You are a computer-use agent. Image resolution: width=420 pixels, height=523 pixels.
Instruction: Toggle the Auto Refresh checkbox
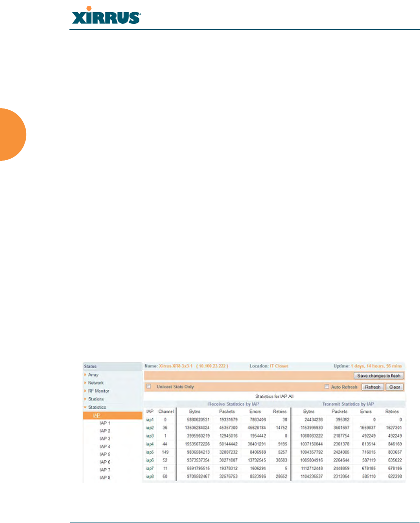coord(327,387)
